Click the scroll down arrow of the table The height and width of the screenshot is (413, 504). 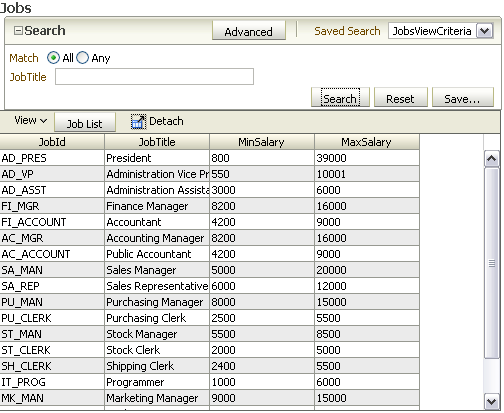[x=492, y=402]
